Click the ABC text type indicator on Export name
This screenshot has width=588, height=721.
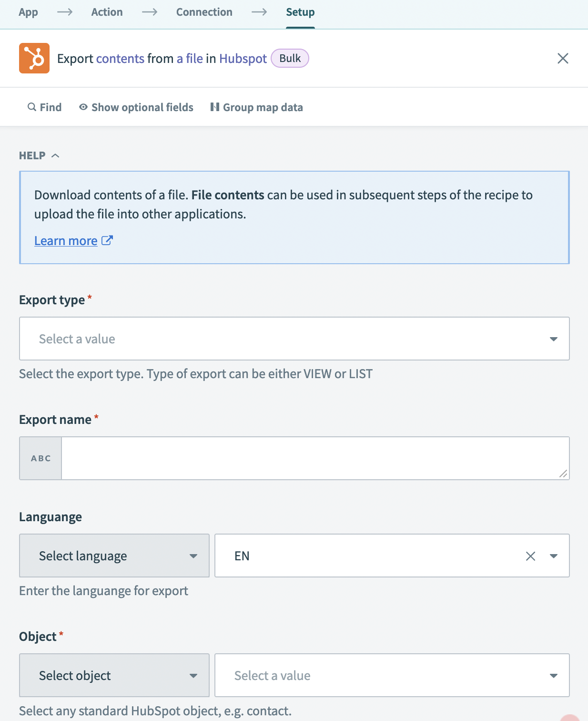[40, 458]
